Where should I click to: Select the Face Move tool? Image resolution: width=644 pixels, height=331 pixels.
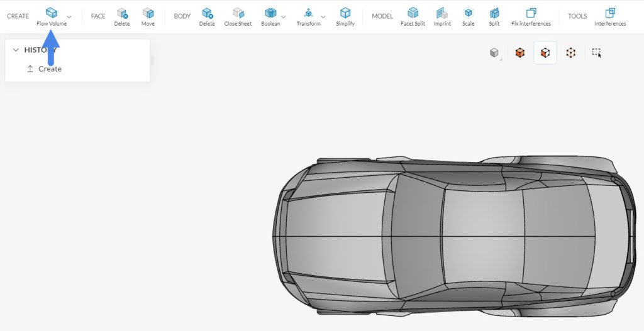click(148, 17)
